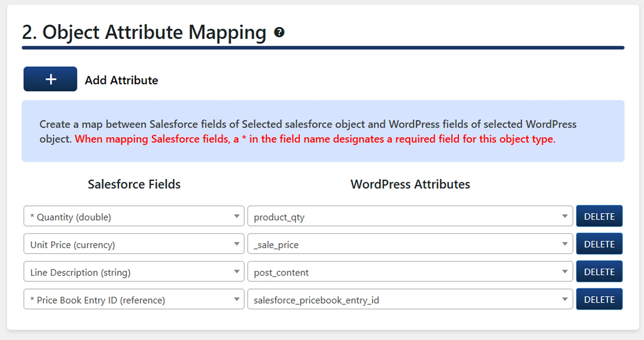Open the Quantity (double) Salesforce field dropdown
This screenshot has width=644, height=340.
[x=134, y=216]
